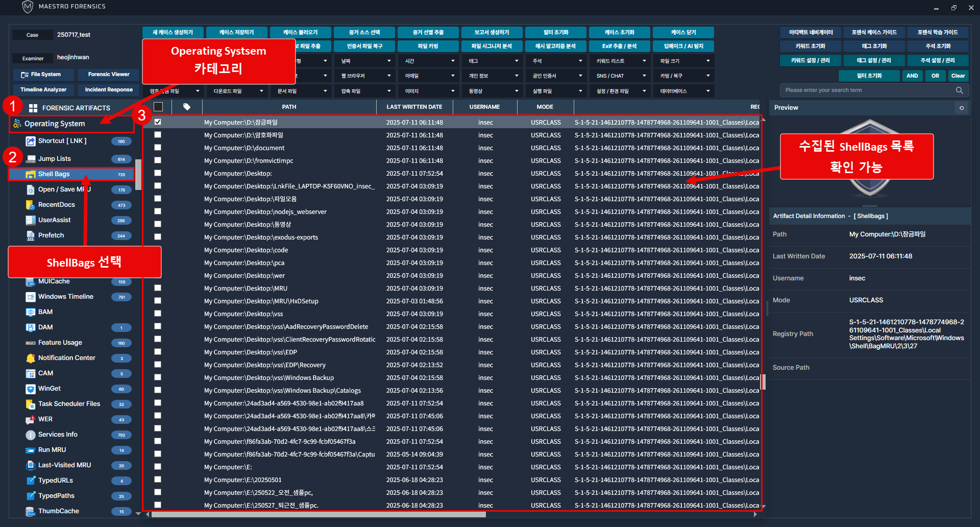The width and height of the screenshot is (980, 527).
Task: Click the tag icon column header
Action: 187,107
